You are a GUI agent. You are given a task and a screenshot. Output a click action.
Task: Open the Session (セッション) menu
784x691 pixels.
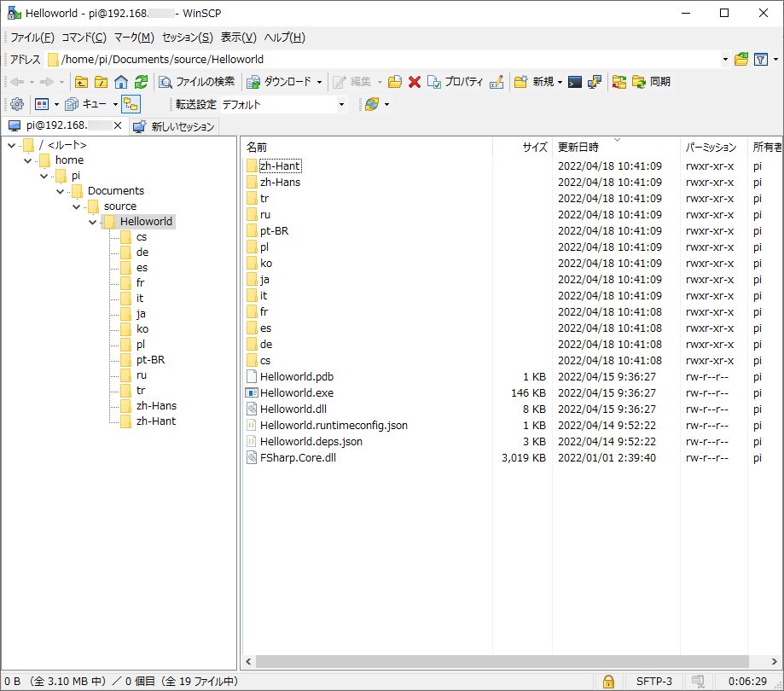187,38
